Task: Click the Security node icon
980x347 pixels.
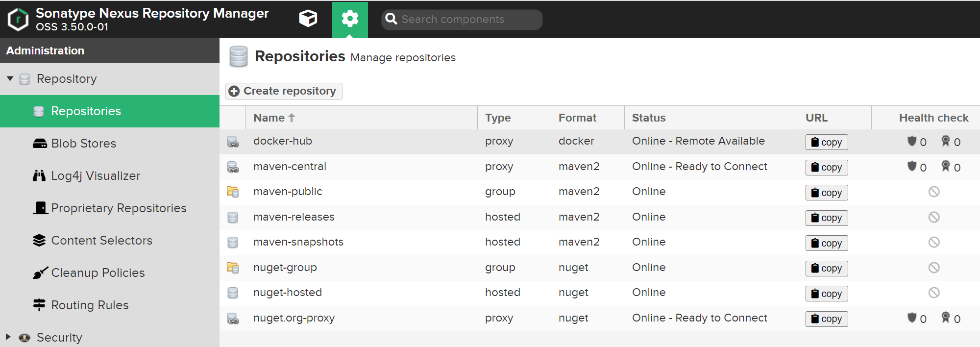Action: [x=24, y=337]
